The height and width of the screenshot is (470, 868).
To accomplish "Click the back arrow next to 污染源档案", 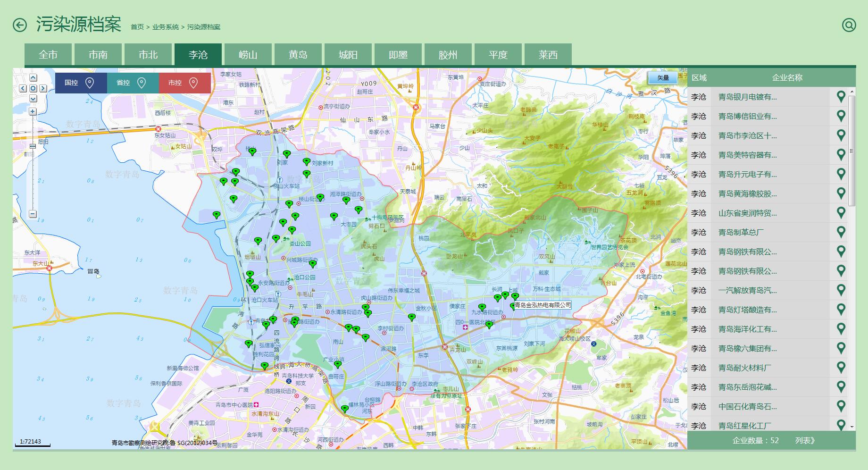I will [x=20, y=25].
